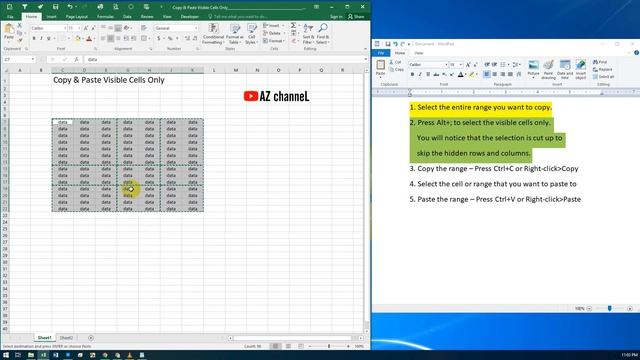Image resolution: width=640 pixels, height=360 pixels.
Task: Open Excel File tab
Action: tap(10, 17)
